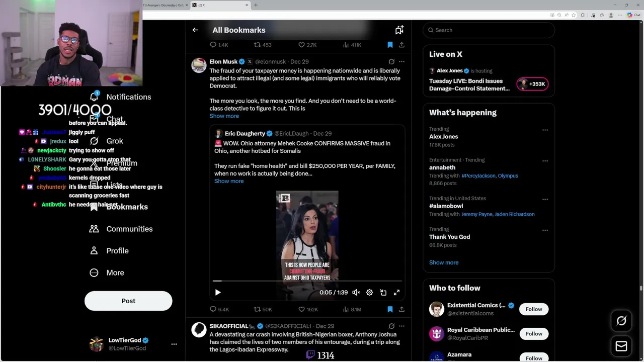644x362 pixels.
Task: Reply to the top post with 1.4K comments
Action: pyautogui.click(x=219, y=45)
